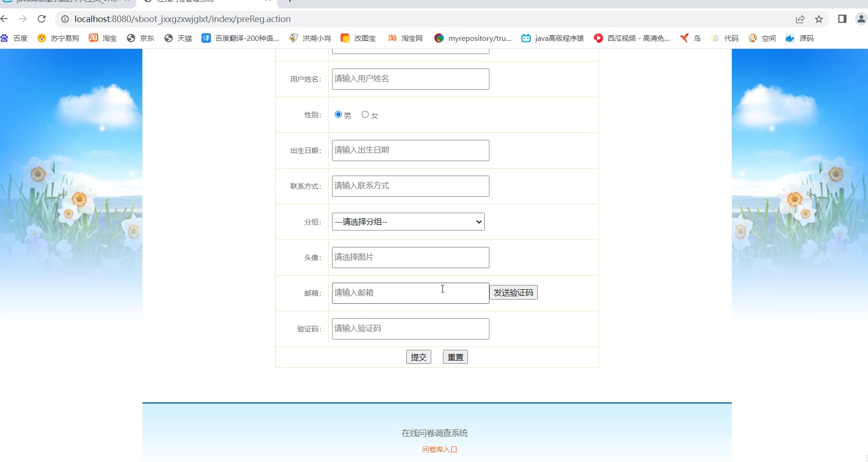Open the 百度翻译 bookmark
This screenshot has width=868, height=462.
(x=240, y=38)
